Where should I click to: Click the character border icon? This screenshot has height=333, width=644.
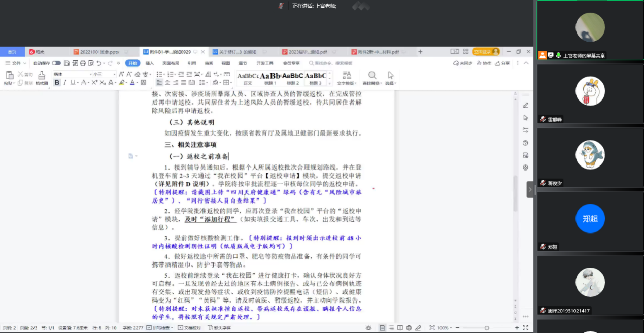144,83
